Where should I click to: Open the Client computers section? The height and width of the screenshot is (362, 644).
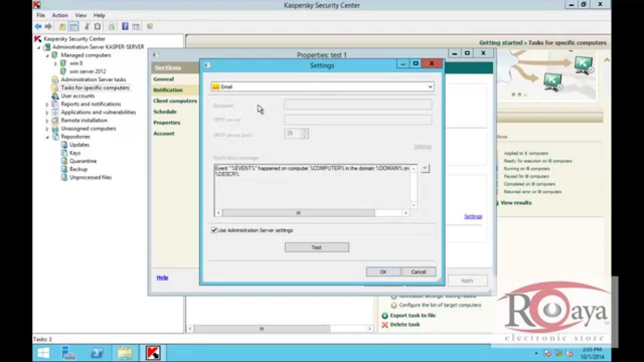pos(175,101)
